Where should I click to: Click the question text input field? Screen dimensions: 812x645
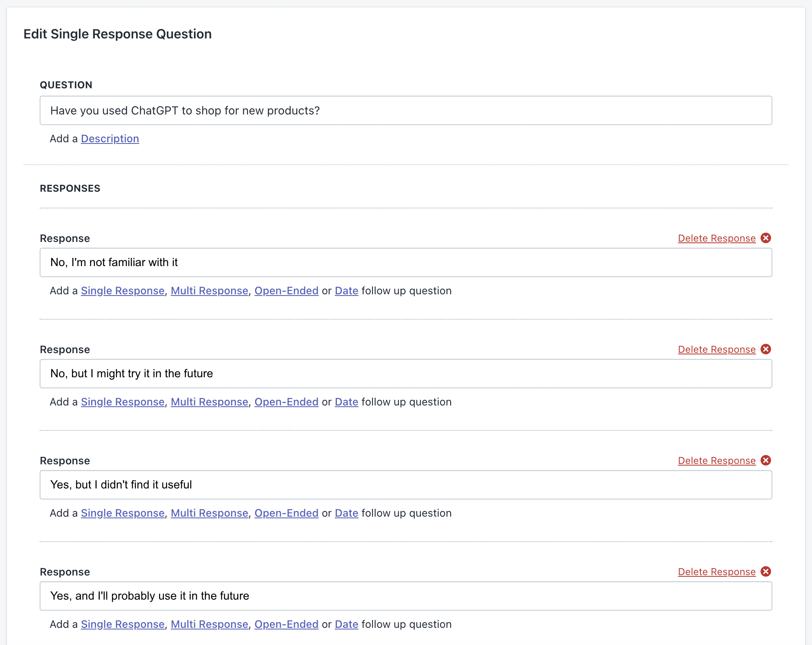(406, 110)
